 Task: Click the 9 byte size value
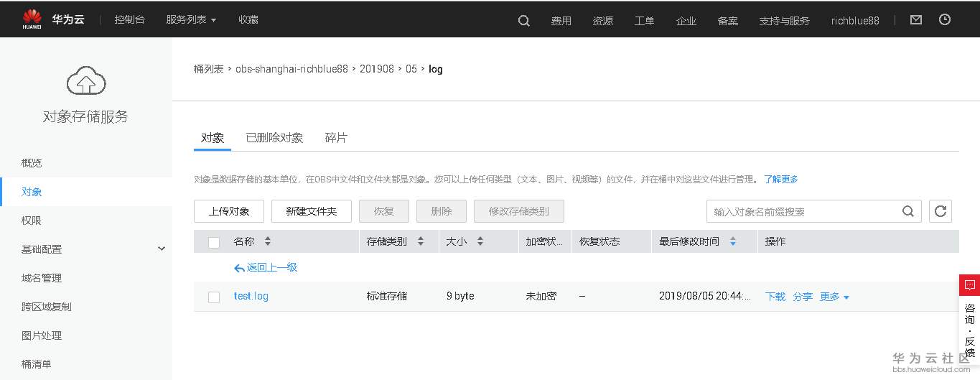pos(460,296)
